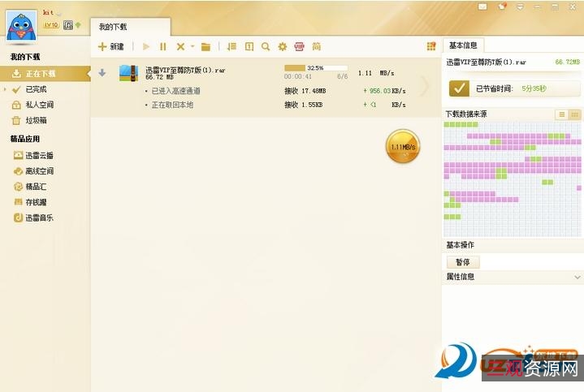Click the golden checkmark beside 已节省时间
Viewport: 584px width, 392px height.
459,88
